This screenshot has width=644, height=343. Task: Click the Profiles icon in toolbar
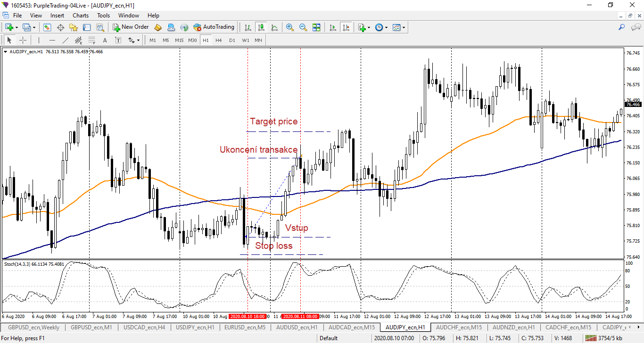click(26, 27)
